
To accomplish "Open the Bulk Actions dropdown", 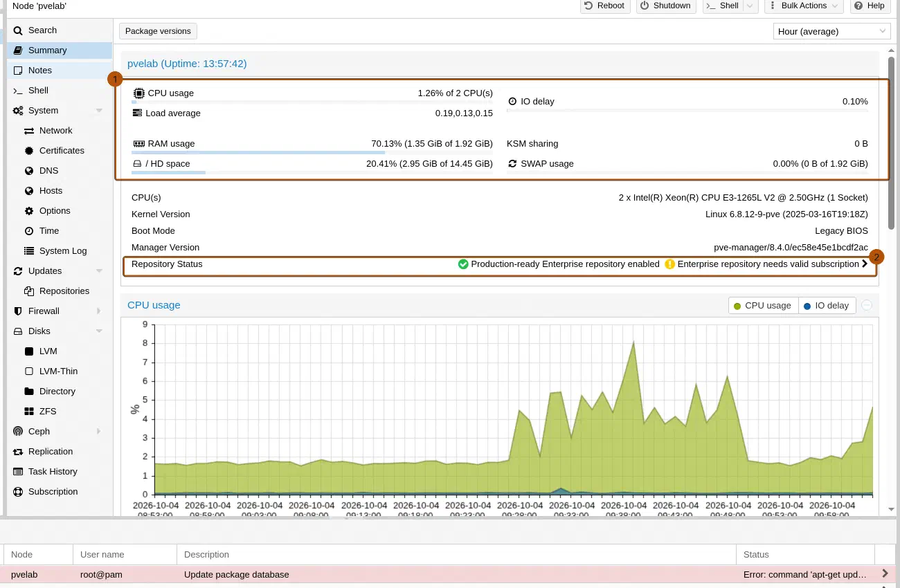I will tap(803, 6).
